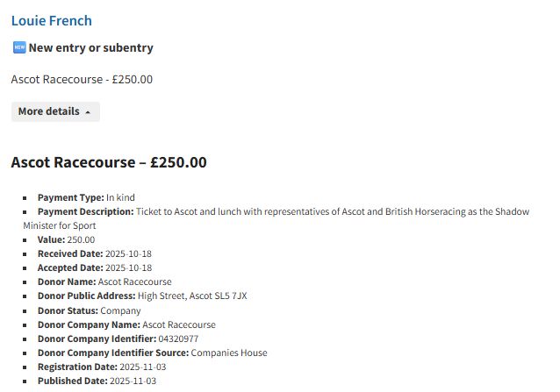
Task: Open the Louie French link
Action: (x=51, y=20)
